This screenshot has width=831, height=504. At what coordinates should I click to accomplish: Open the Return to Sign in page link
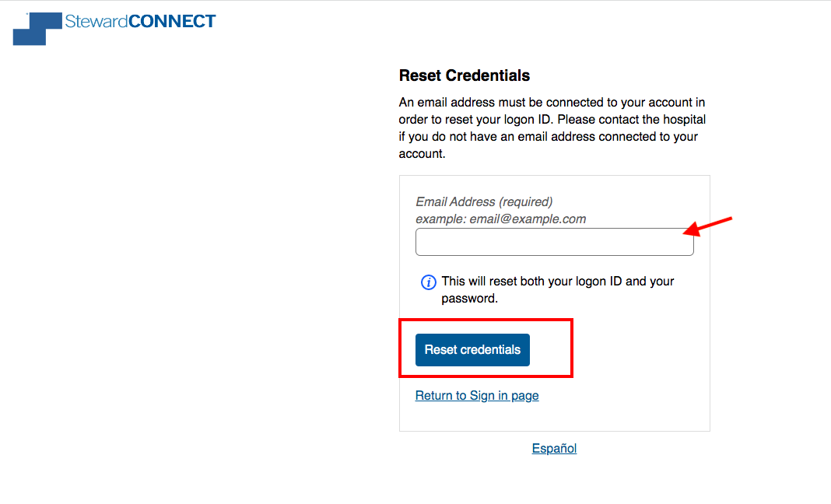477,395
